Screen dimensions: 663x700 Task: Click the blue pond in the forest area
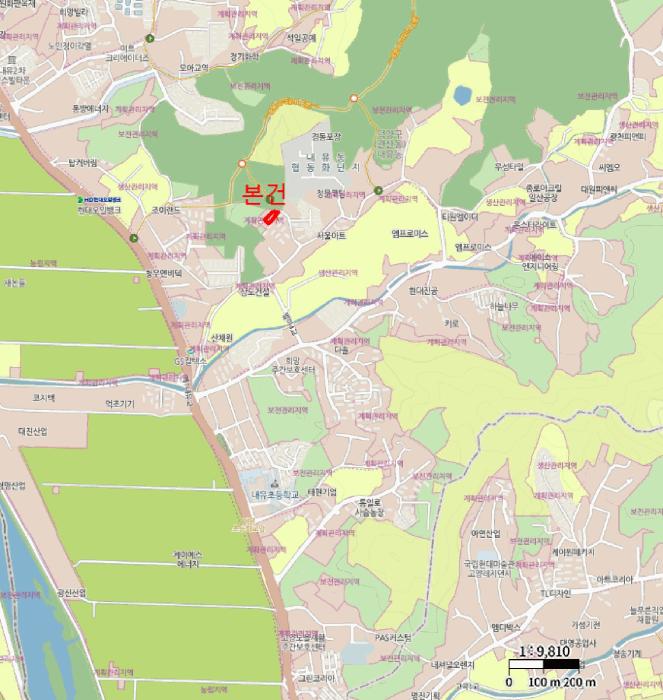pos(462,95)
